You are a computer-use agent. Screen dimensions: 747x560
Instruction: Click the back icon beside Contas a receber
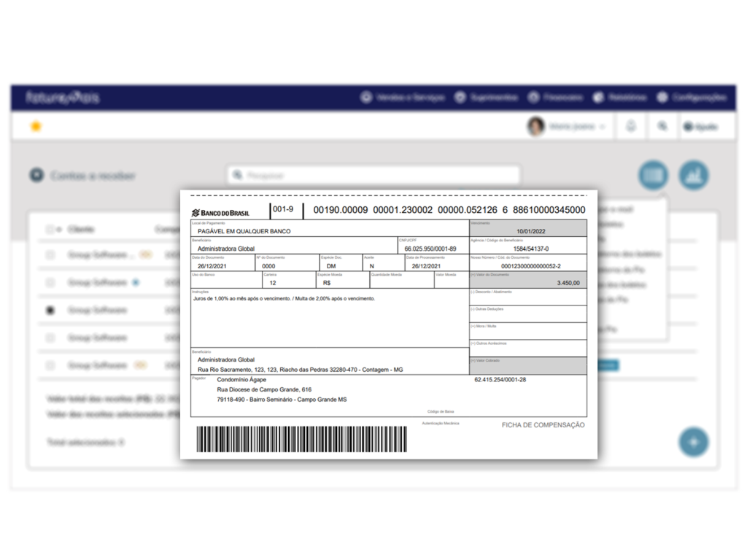click(x=36, y=175)
